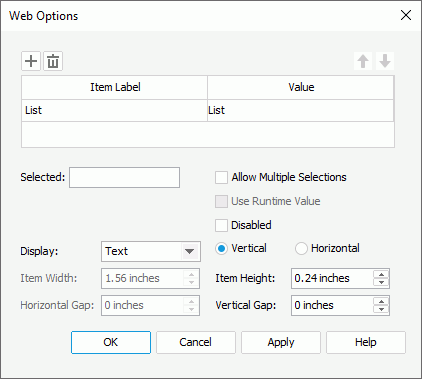The height and width of the screenshot is (379, 422).
Task: Select the Vertical layout radio button
Action: click(221, 249)
